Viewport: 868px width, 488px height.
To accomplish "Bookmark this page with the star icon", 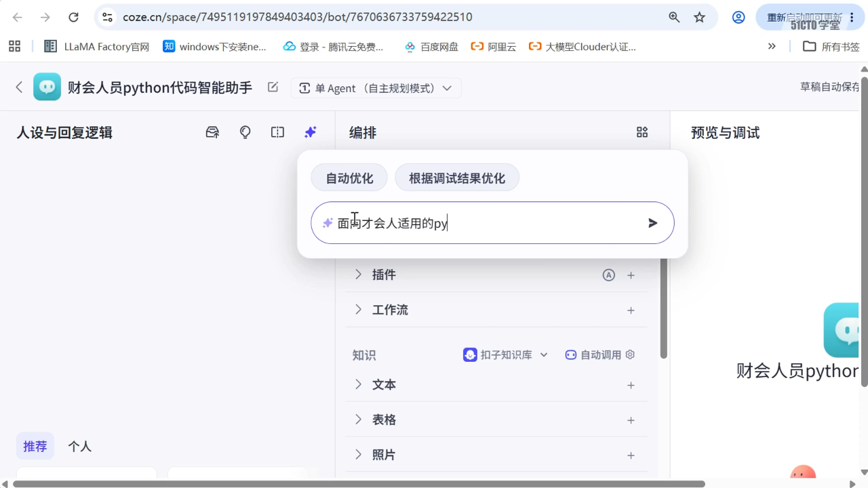I will click(699, 17).
